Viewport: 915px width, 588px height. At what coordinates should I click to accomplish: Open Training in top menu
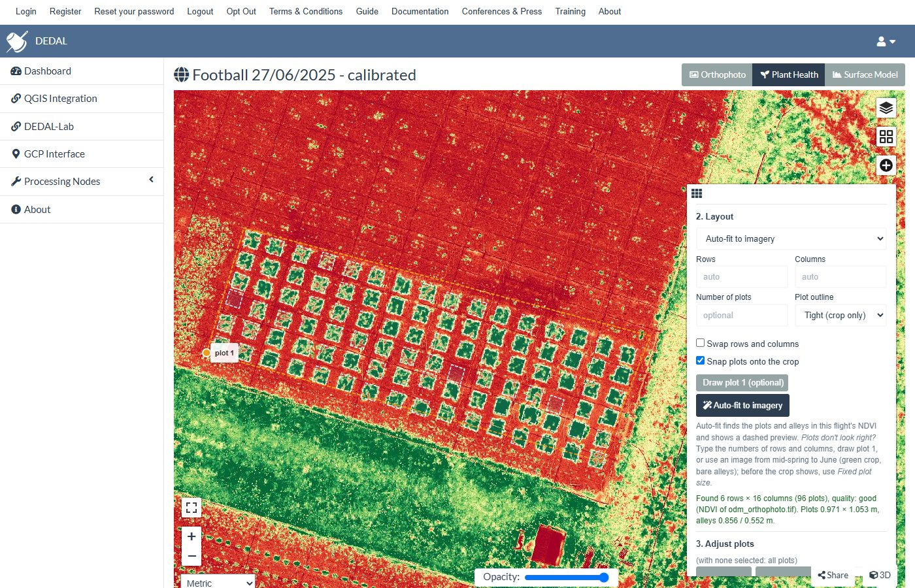coord(570,11)
